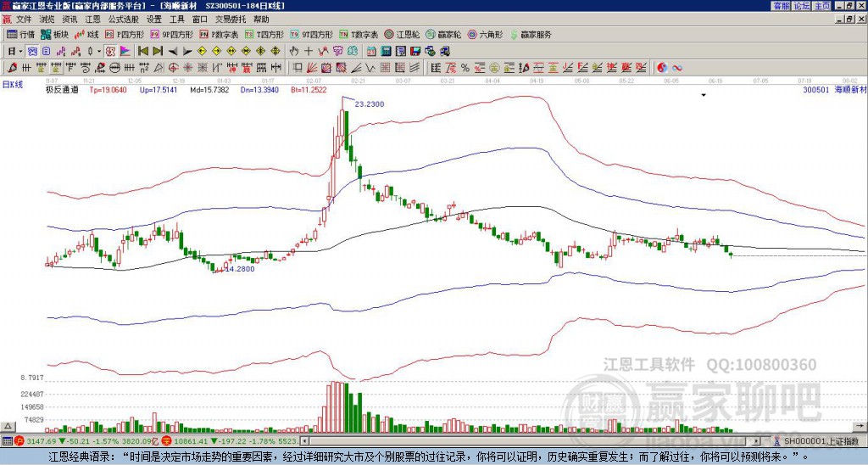Click the 日K线 chart label
Screen dimensions: 868x465
tap(13, 84)
